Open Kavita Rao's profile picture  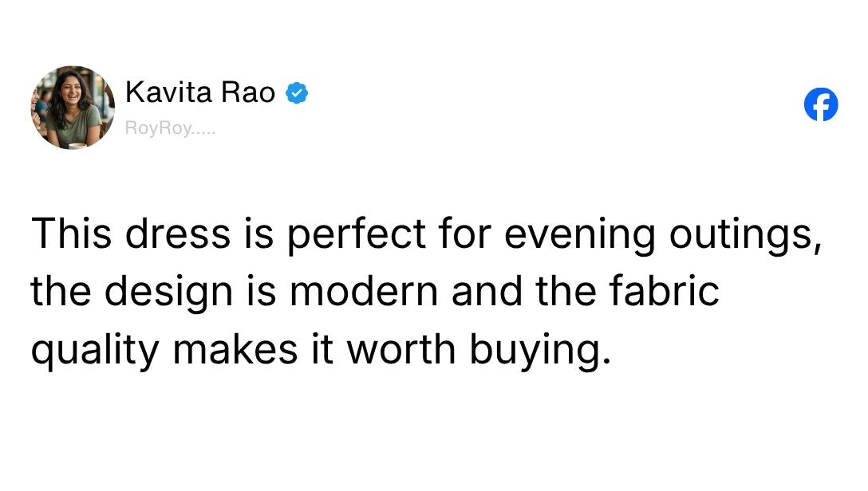tap(73, 107)
